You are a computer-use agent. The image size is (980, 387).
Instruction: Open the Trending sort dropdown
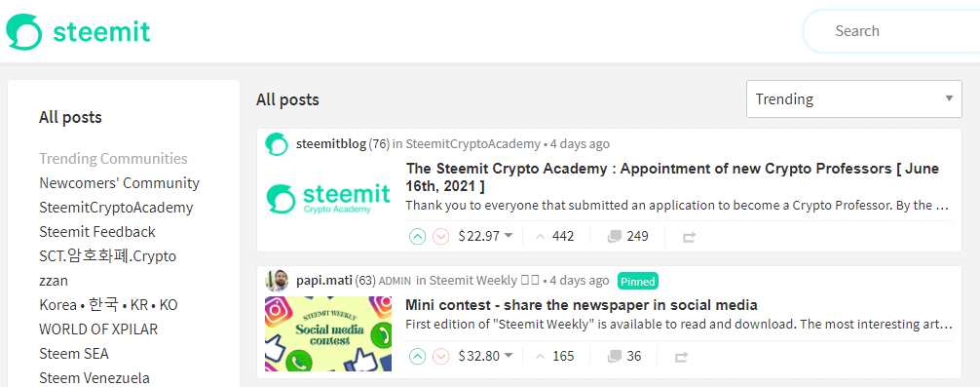pos(853,98)
